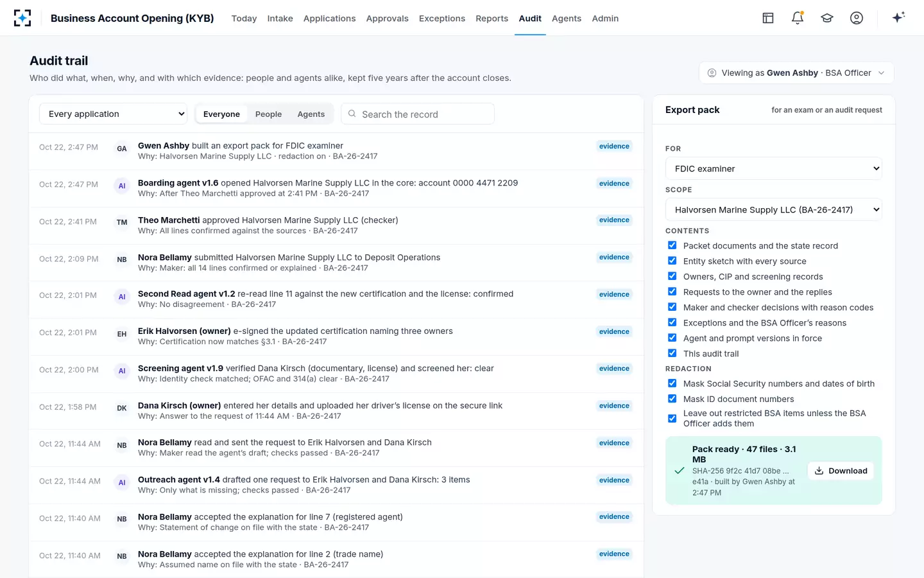Expand the Viewing as Gwen Ashby selector

796,73
